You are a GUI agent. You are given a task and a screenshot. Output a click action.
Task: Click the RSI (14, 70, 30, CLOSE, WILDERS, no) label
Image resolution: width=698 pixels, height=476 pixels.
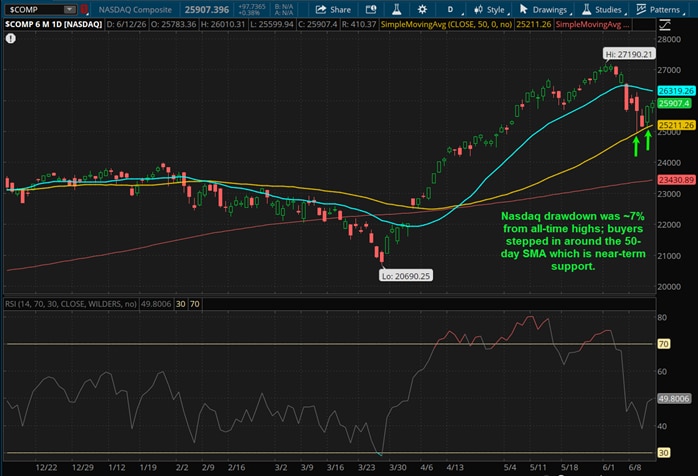71,304
